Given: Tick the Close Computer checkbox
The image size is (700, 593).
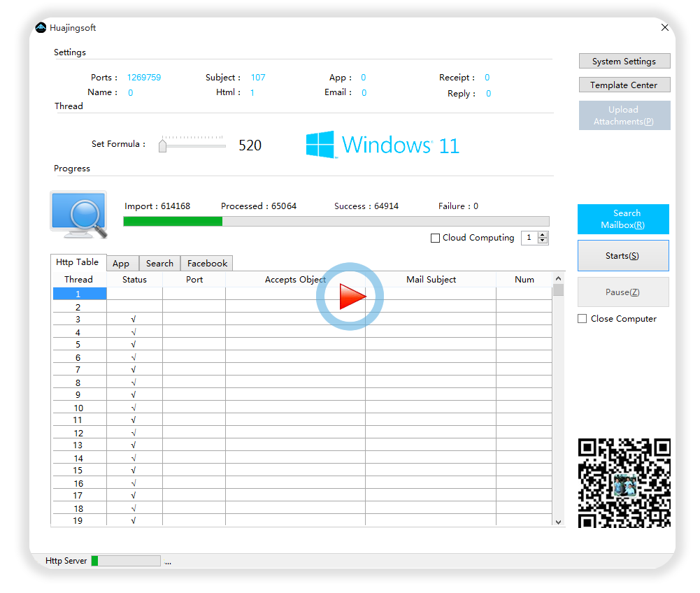Looking at the screenshot, I should click(582, 319).
